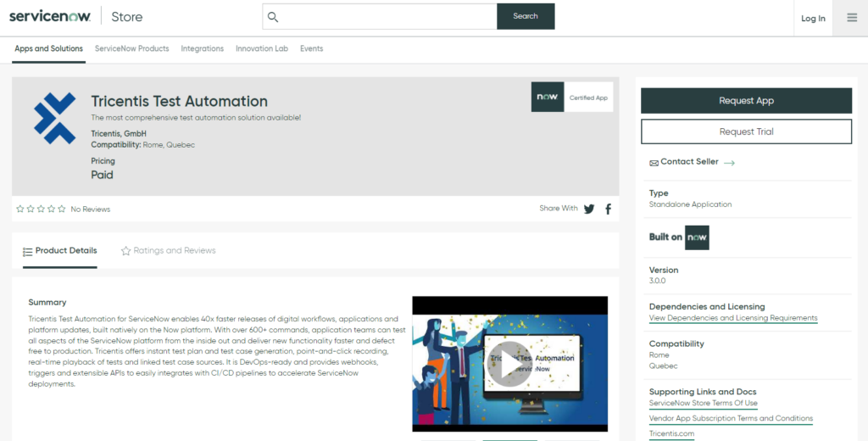Click the list icon of Product Details

27,252
